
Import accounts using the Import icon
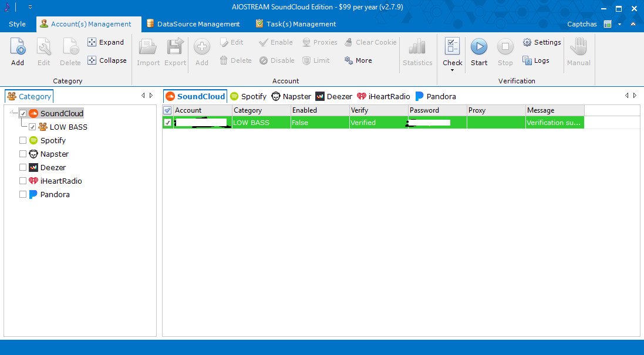tap(148, 47)
